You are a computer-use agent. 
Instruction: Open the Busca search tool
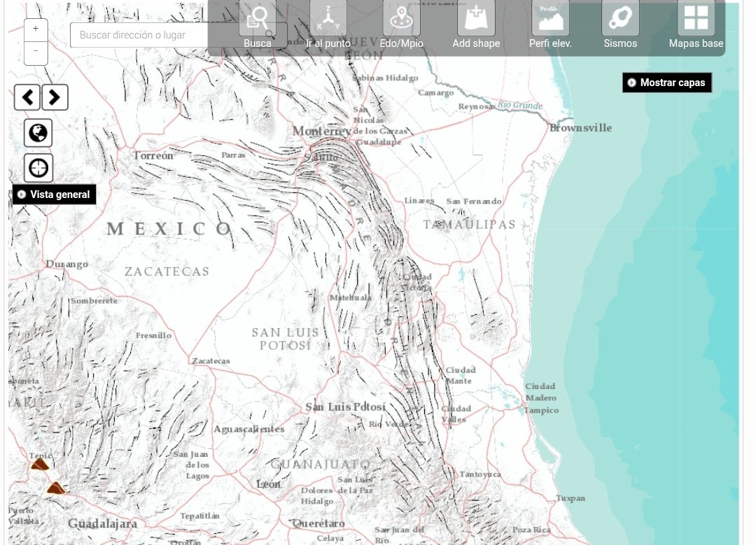[x=258, y=25]
